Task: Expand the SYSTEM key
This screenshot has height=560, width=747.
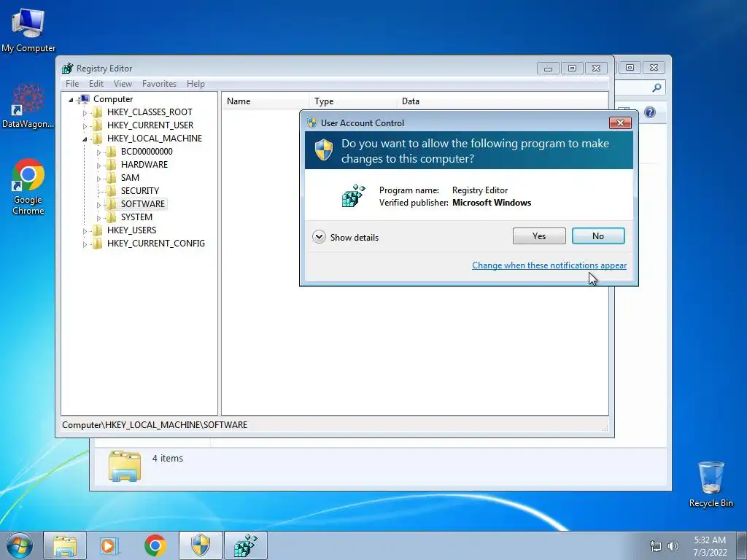Action: pos(98,217)
